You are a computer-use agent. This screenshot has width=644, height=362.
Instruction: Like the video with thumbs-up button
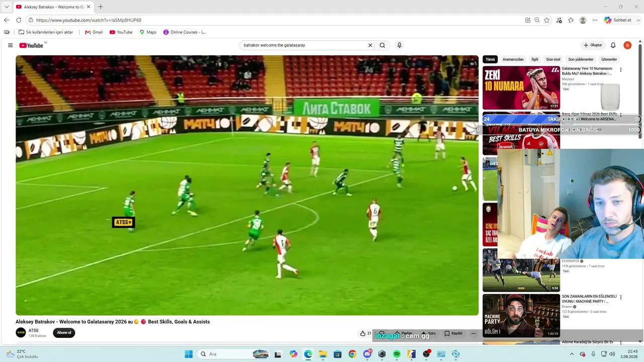[x=365, y=333]
